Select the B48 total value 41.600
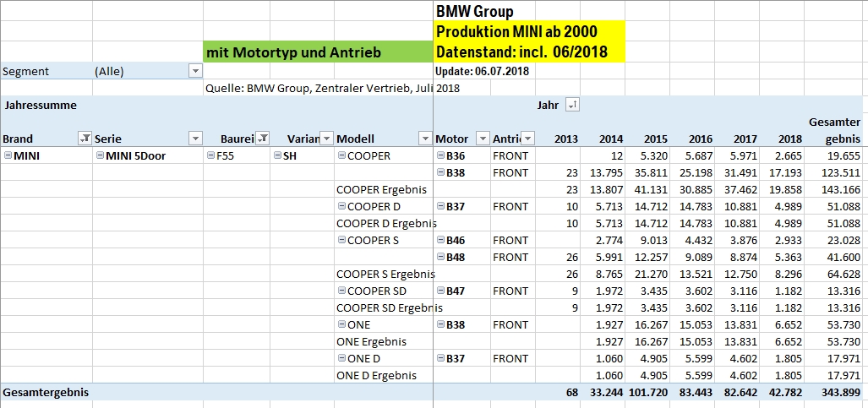Screen dimensions: 868x408 (x=843, y=258)
